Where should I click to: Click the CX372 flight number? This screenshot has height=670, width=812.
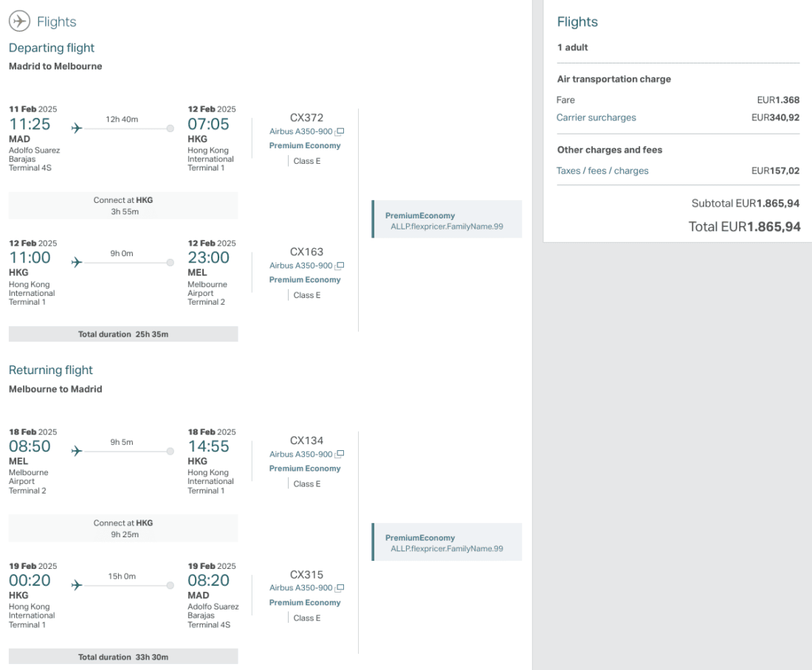pos(306,117)
